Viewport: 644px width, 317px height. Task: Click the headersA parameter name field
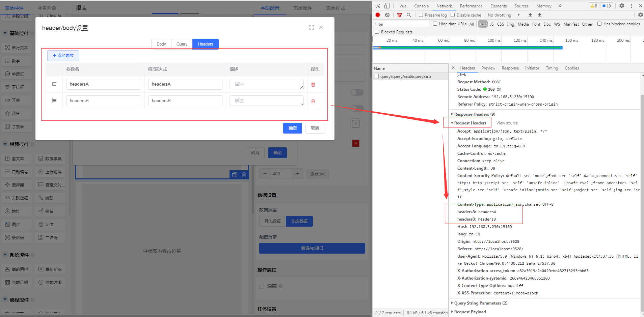(x=104, y=84)
